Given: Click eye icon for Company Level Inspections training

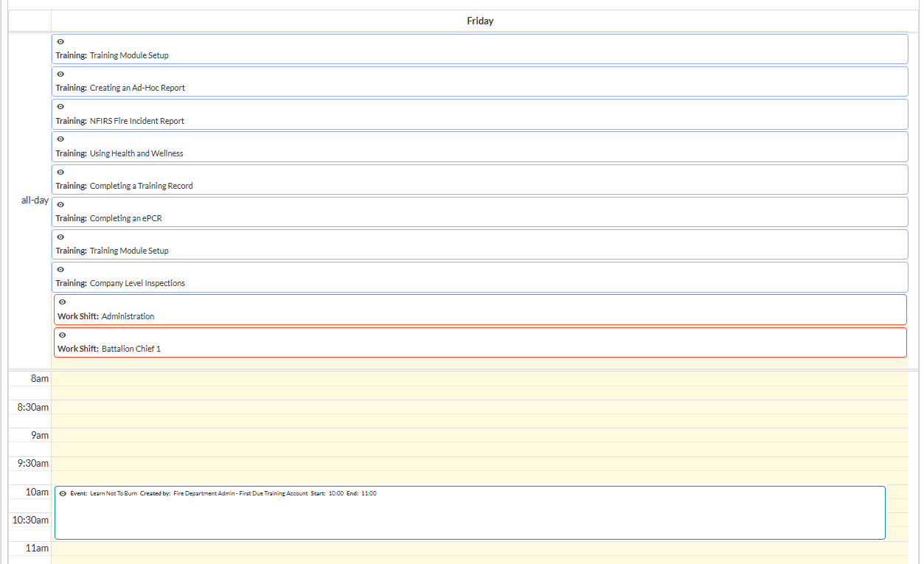Looking at the screenshot, I should click(x=60, y=270).
